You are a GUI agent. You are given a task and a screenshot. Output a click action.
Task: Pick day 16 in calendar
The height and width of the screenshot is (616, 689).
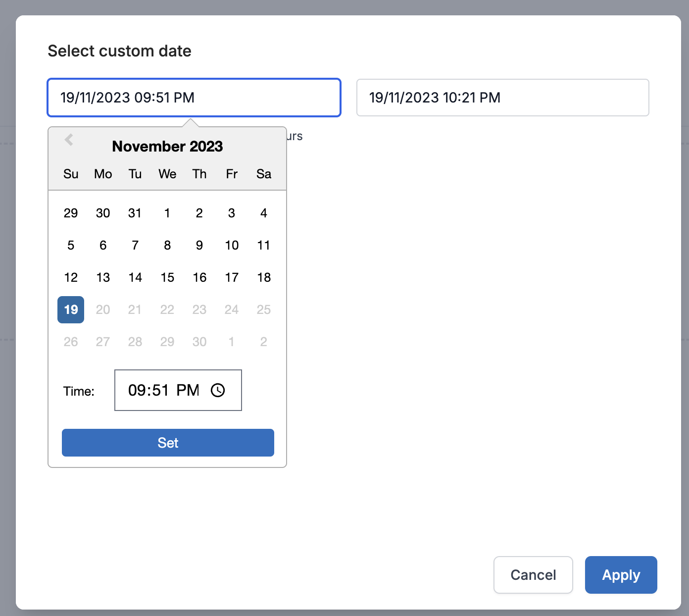(199, 277)
